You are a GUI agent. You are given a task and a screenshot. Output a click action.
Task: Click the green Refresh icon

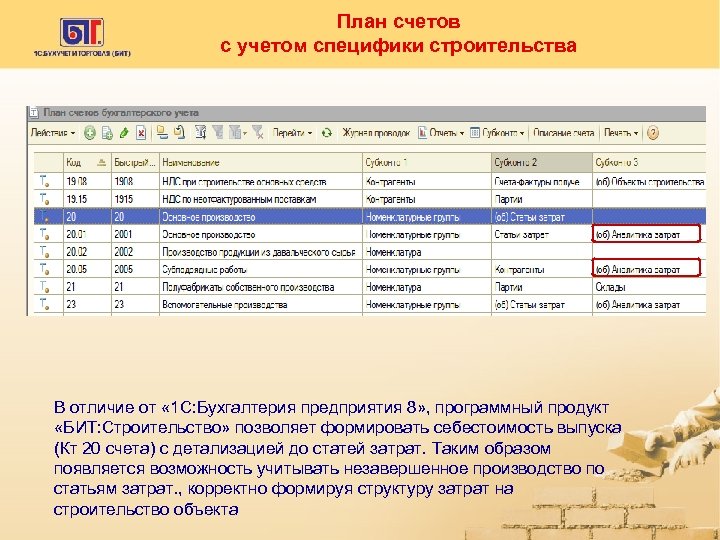coord(326,133)
